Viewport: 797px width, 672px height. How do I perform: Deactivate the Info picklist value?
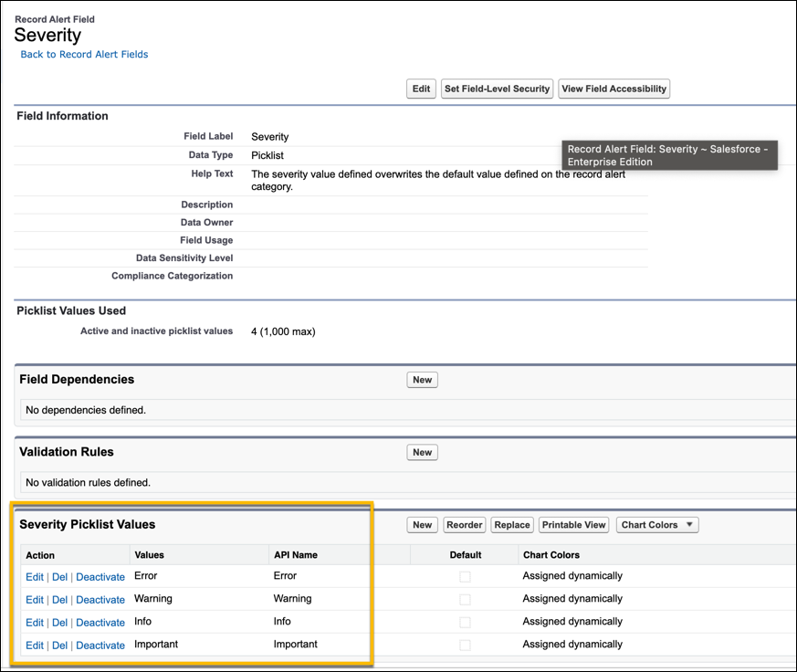pos(100,623)
